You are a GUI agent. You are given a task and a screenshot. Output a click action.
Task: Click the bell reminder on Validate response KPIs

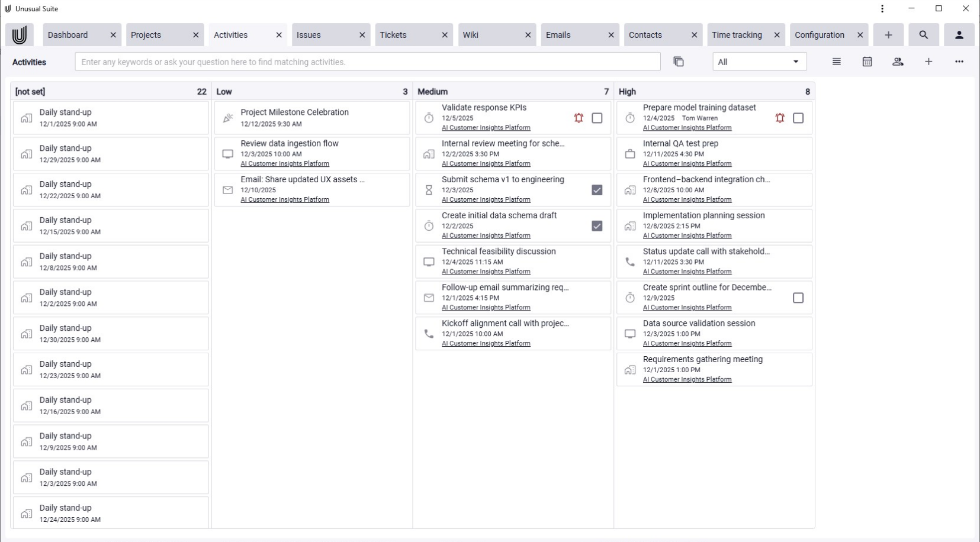(x=580, y=118)
